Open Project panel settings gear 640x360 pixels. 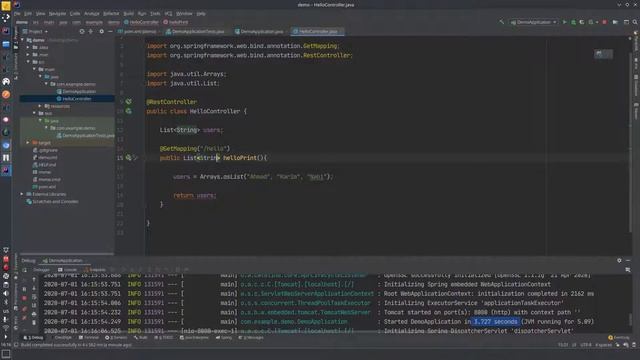pyautogui.click(x=101, y=31)
